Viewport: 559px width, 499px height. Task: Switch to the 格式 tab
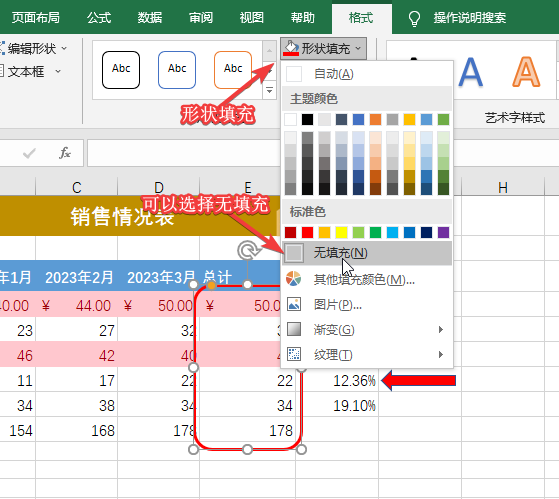pyautogui.click(x=361, y=18)
